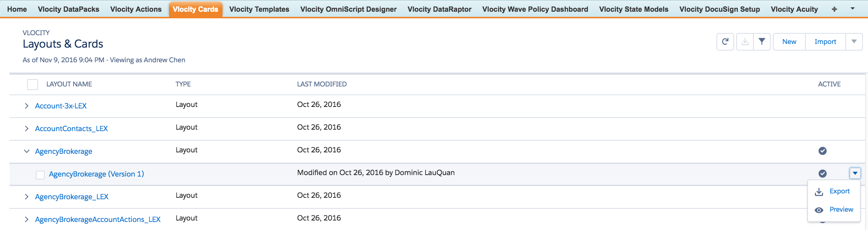Choose Preview from the row menu

pos(841,209)
